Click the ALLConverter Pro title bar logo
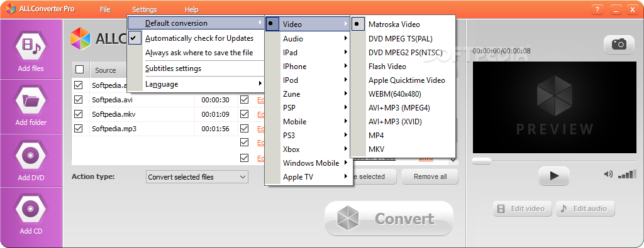 [11, 9]
